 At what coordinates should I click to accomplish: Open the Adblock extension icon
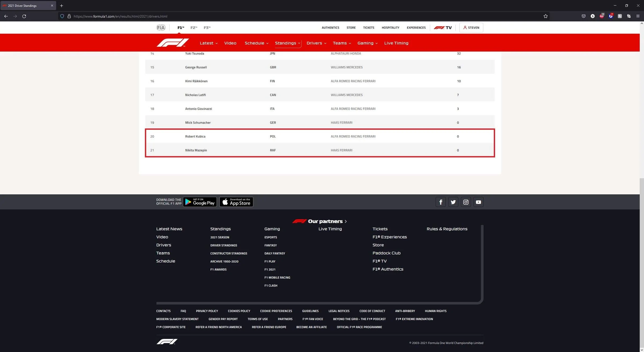coord(602,16)
